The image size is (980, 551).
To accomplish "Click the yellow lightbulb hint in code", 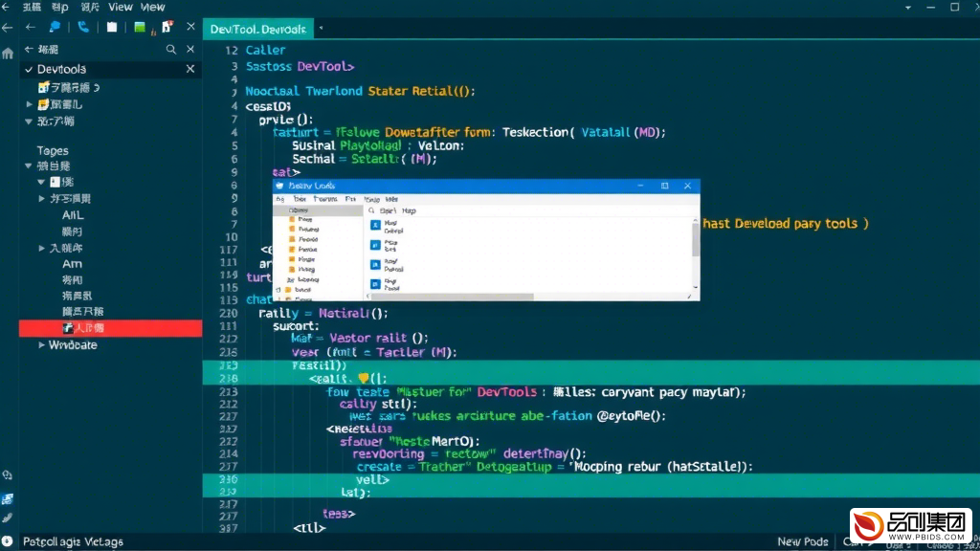I will [x=363, y=378].
